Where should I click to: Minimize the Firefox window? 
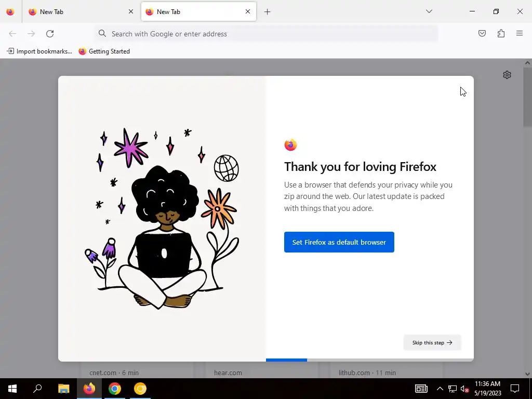[472, 11]
